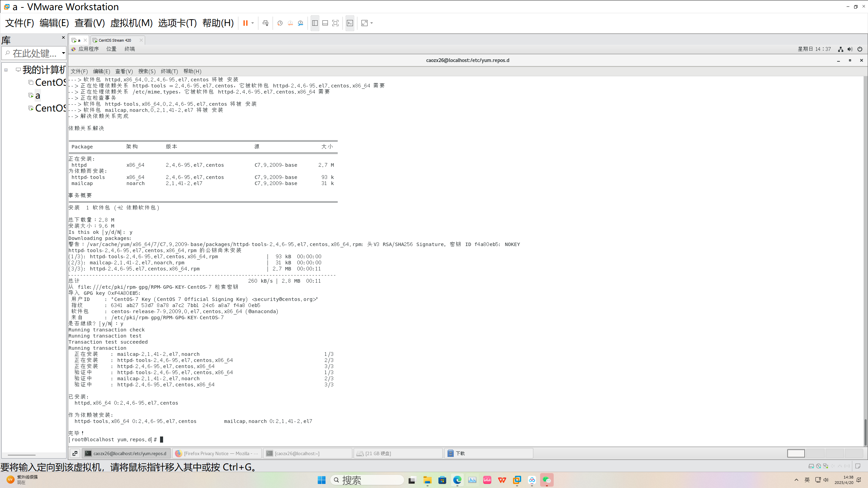Toggle the library sidebar view button
868x488 pixels.
pyautogui.click(x=315, y=23)
